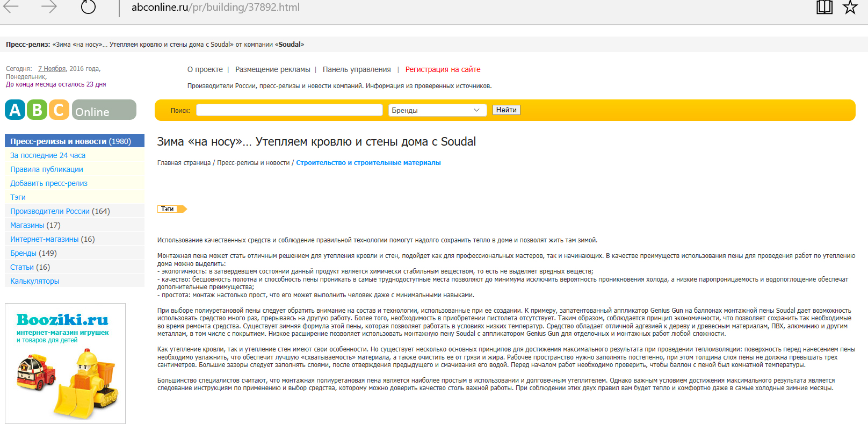Click the article title about Soudal
The height and width of the screenshot is (424, 868).
[x=316, y=142]
